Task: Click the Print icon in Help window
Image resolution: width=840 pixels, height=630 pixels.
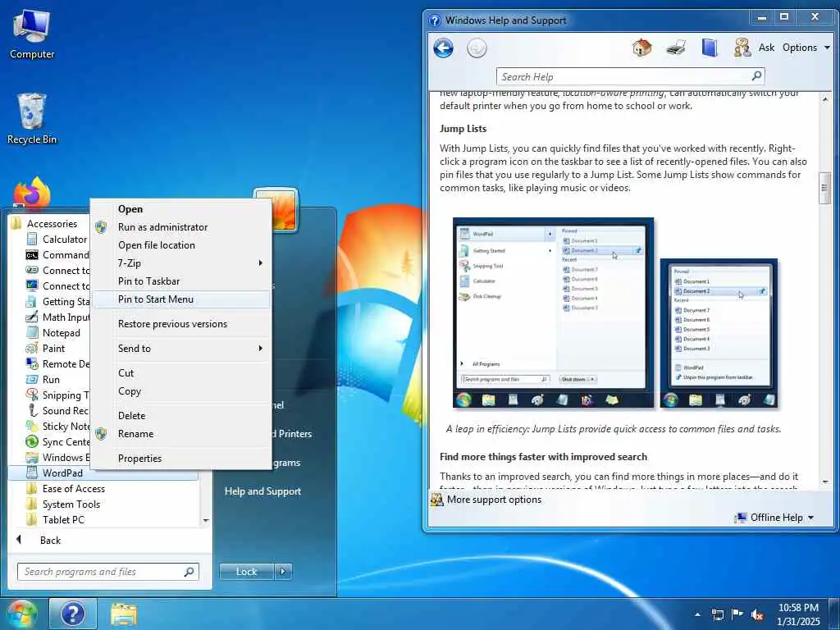Action: coord(676,48)
